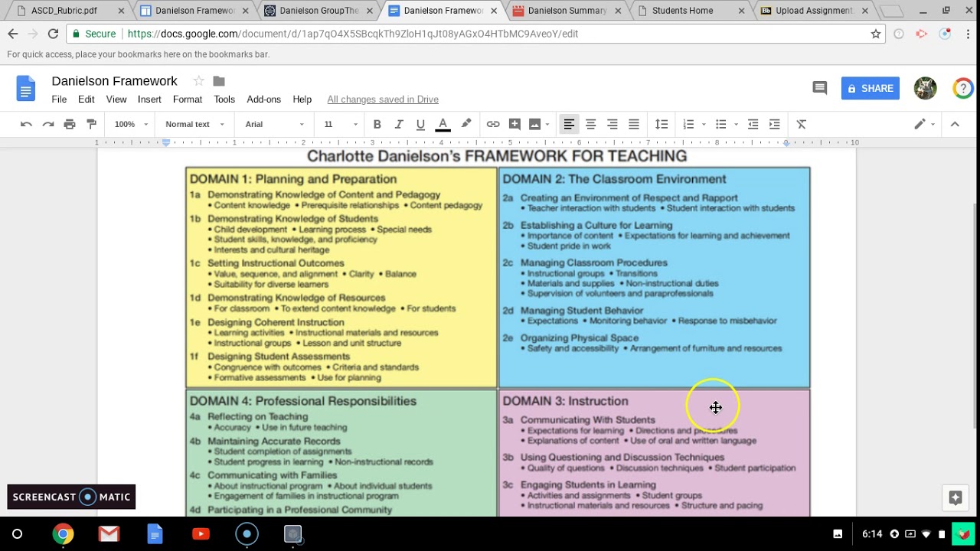Viewport: 980px width, 551px height.
Task: Undo the last edit
Action: pyautogui.click(x=26, y=124)
